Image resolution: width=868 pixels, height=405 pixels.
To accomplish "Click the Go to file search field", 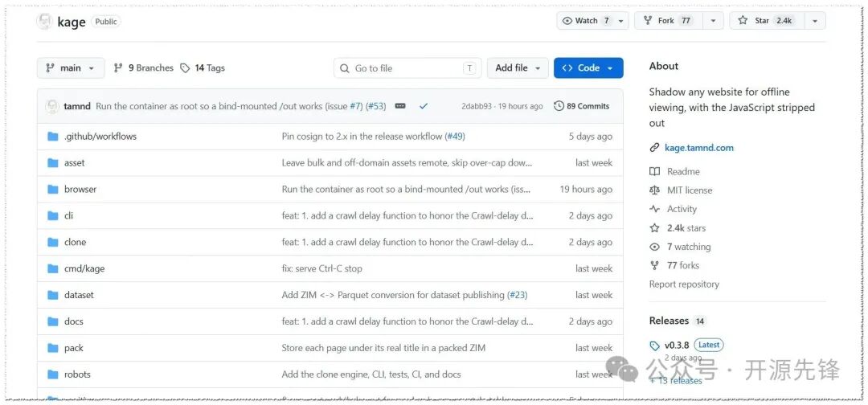I will (x=407, y=68).
